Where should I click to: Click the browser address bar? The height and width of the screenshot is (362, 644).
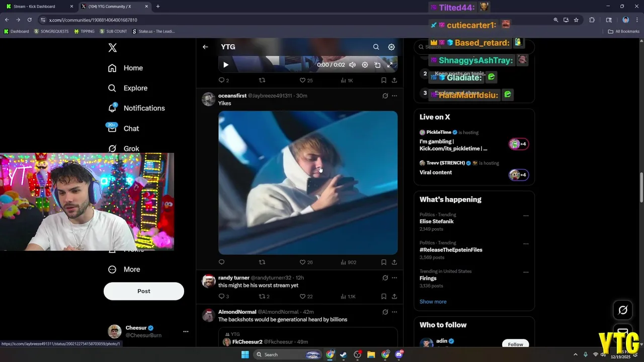pos(297,20)
